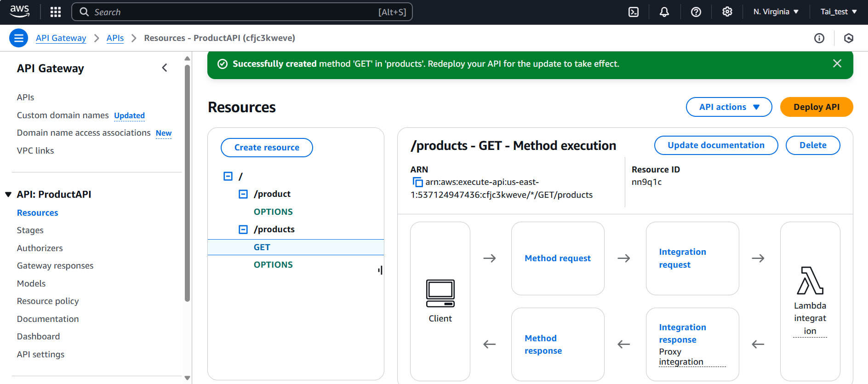
Task: Click the Resource ID value nn9q1c
Action: pos(646,182)
